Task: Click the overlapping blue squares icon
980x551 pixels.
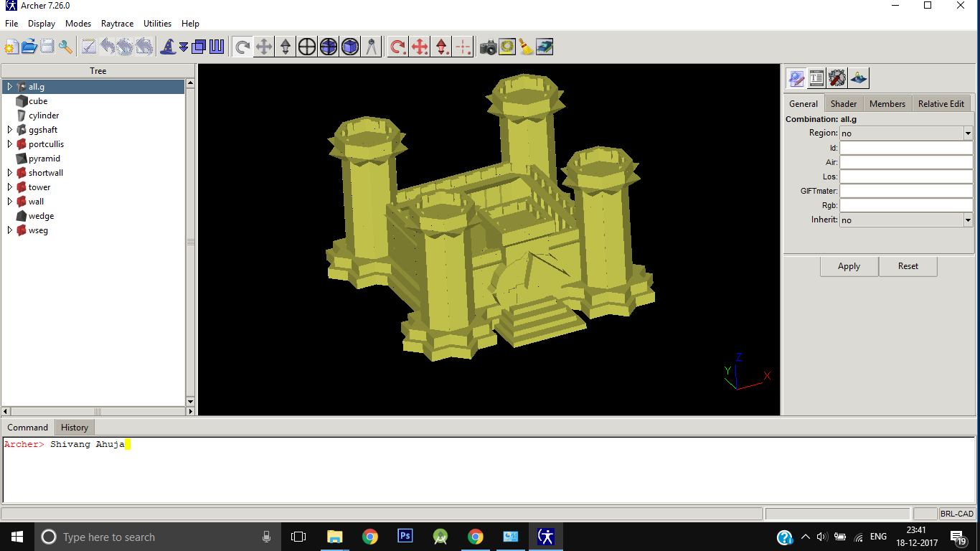Action: click(199, 47)
